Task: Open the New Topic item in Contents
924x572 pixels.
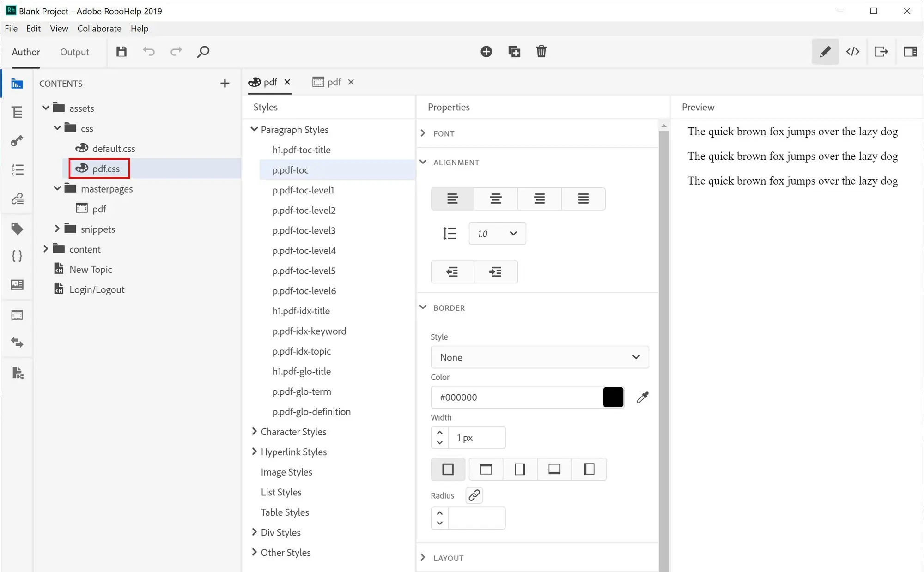Action: pyautogui.click(x=91, y=269)
